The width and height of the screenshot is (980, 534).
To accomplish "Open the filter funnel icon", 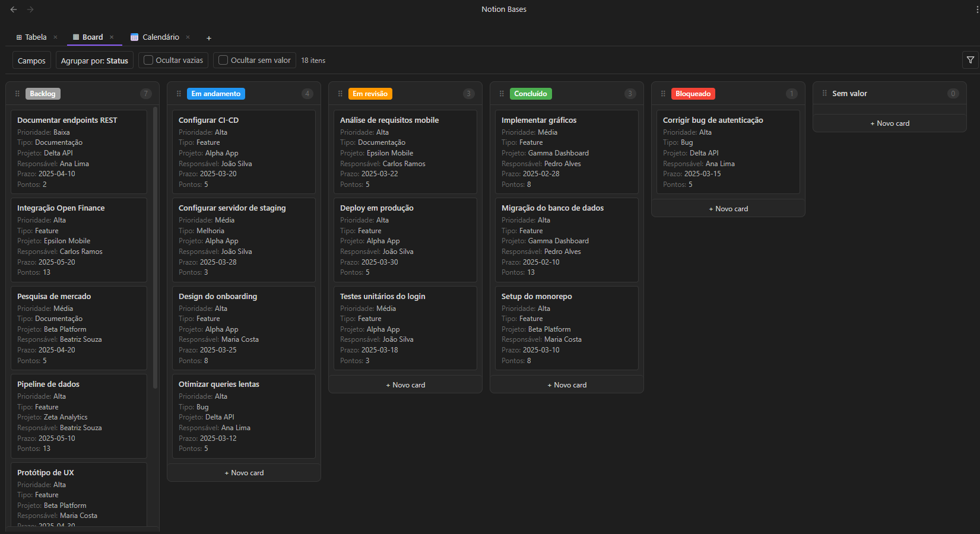I will (971, 60).
